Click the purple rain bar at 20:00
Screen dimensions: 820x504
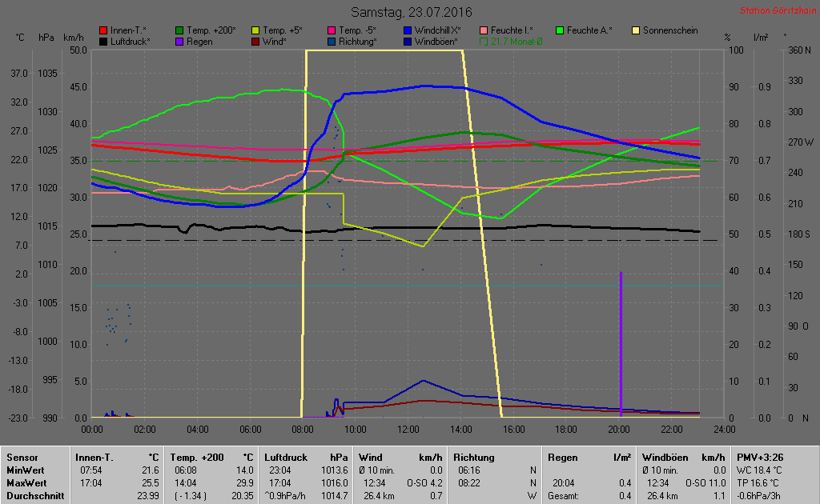[x=621, y=344]
